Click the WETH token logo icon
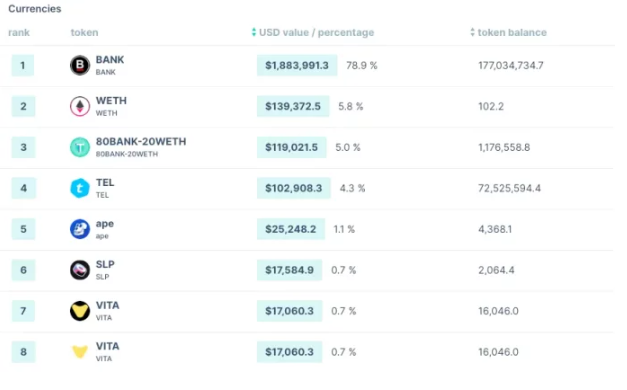The height and width of the screenshot is (390, 627). 80,106
